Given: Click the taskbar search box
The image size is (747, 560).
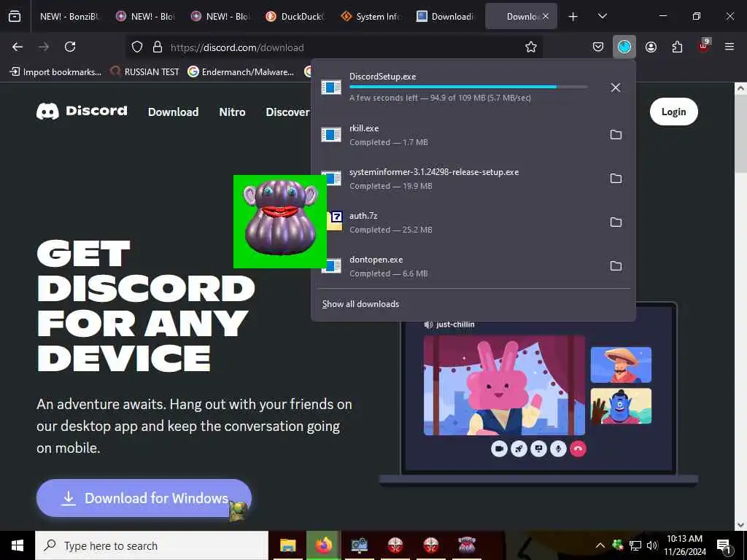Looking at the screenshot, I should pyautogui.click(x=152, y=545).
